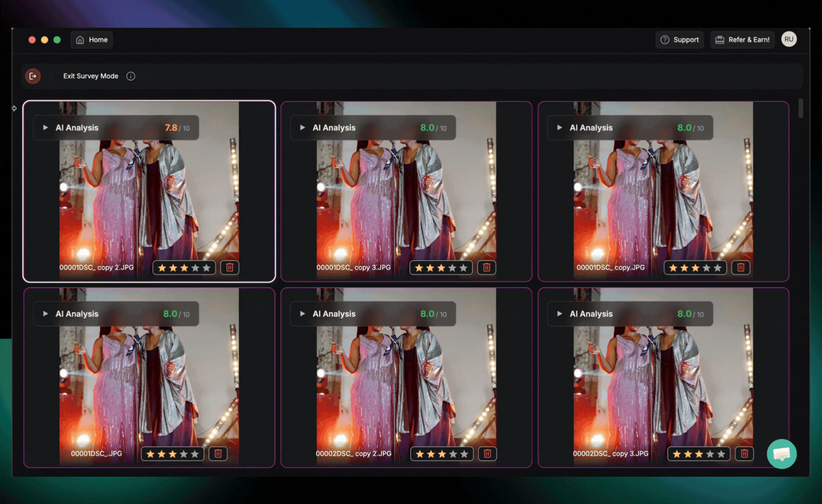Click the info icon beside Exit Survey Mode
The image size is (822, 504).
point(131,76)
